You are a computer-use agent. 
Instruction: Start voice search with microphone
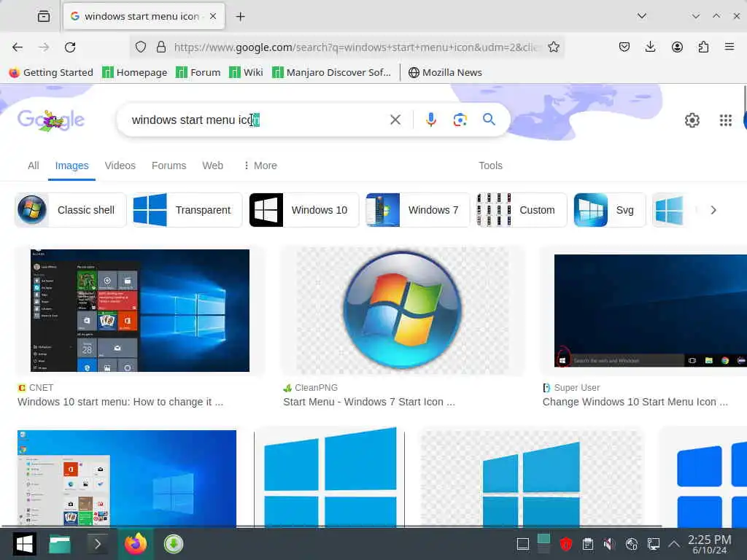pos(430,120)
